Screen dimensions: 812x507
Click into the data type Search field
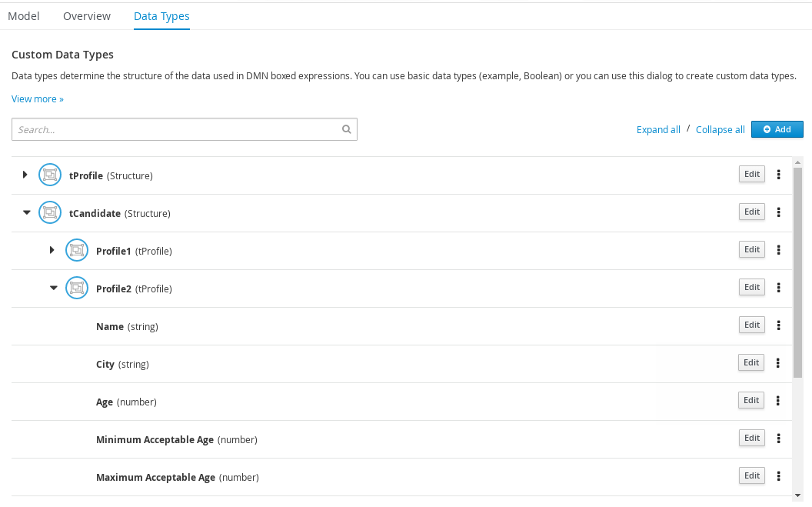[177, 129]
